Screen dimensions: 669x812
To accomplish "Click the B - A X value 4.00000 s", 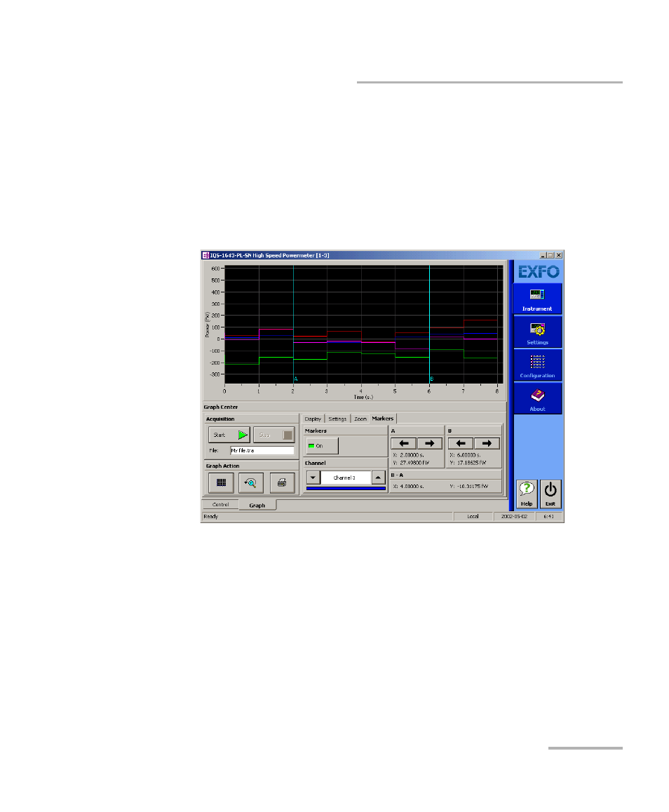I will (x=409, y=486).
